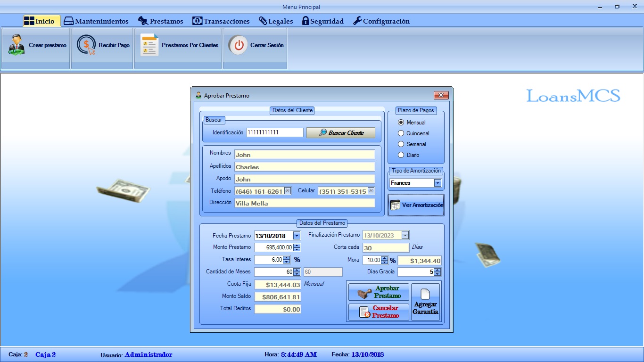This screenshot has height=362, width=644.
Task: Click the Cantidad de Meses spinner
Action: (297, 272)
